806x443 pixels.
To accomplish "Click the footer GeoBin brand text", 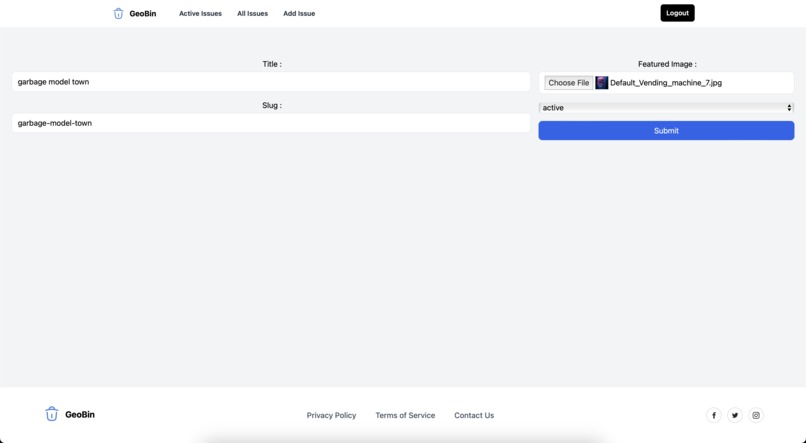I will (x=80, y=414).
